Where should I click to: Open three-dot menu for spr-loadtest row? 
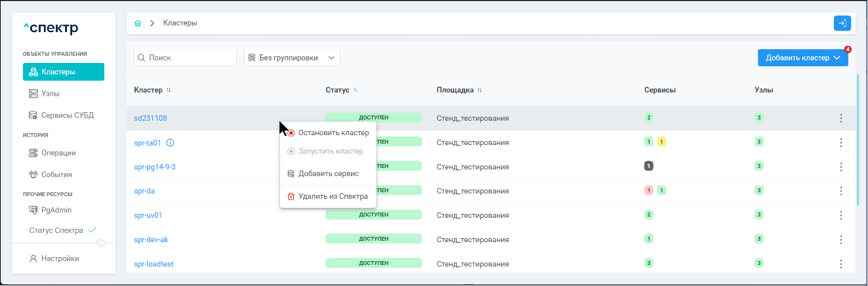click(840, 264)
